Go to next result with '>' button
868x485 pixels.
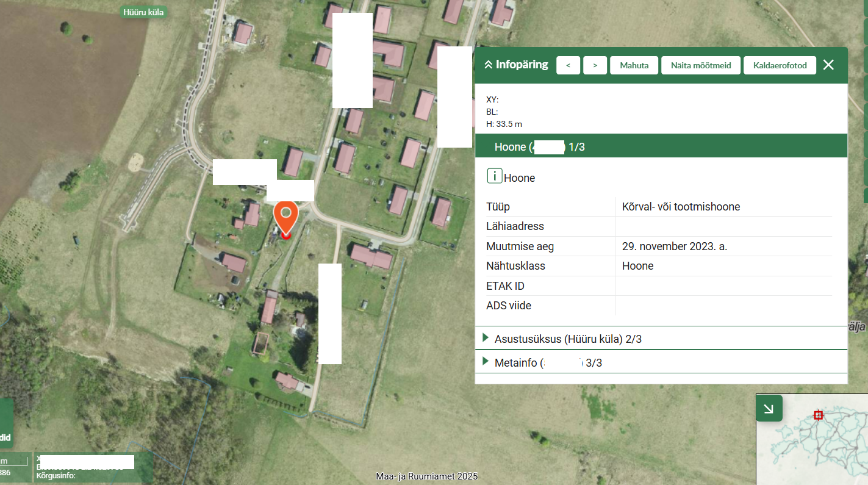coord(595,65)
